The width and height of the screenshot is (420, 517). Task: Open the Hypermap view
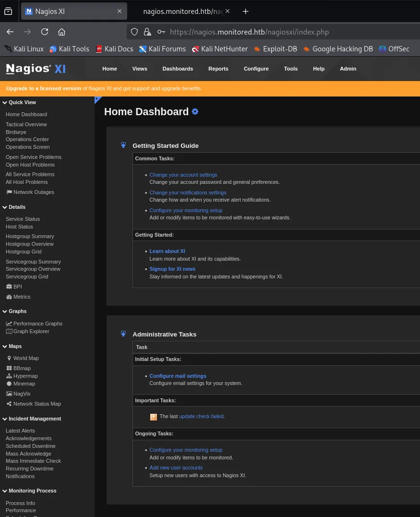(25, 376)
